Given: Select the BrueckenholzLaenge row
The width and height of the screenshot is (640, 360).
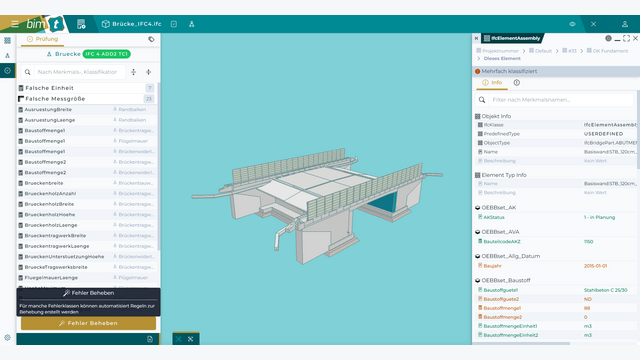Looking at the screenshot, I should 86,225.
